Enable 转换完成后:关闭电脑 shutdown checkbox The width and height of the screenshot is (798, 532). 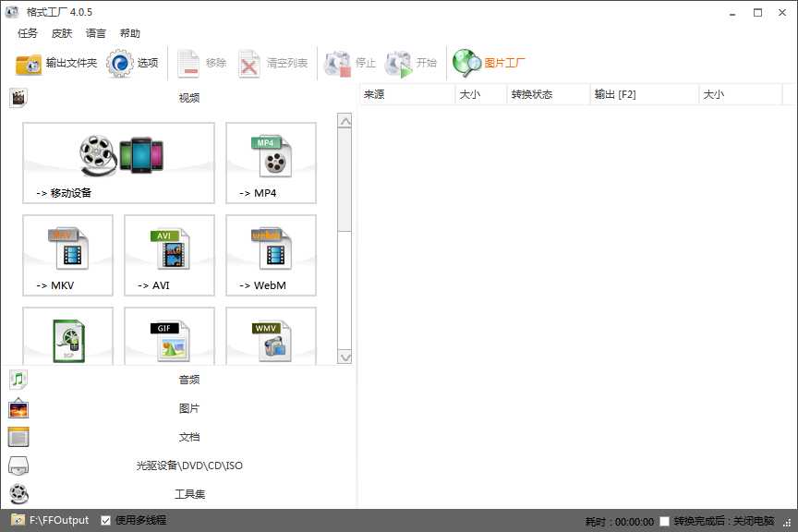(664, 521)
